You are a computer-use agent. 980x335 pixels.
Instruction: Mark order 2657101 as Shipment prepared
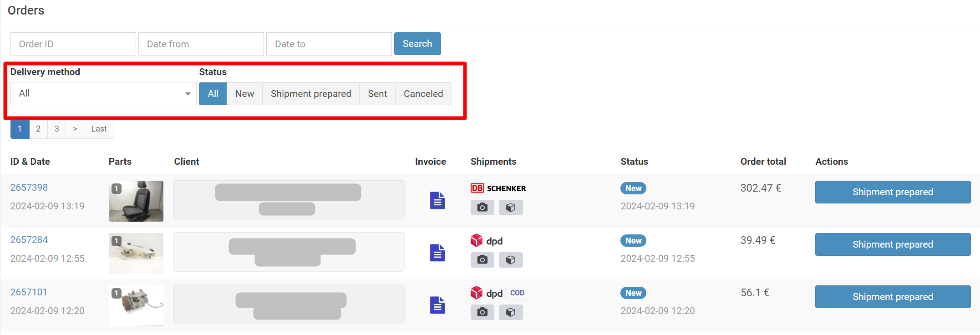pyautogui.click(x=892, y=297)
